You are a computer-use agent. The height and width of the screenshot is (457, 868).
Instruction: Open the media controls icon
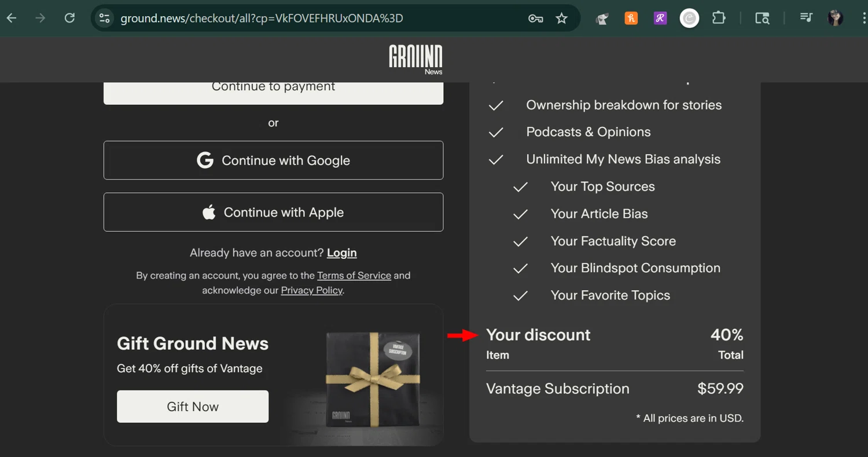806,18
